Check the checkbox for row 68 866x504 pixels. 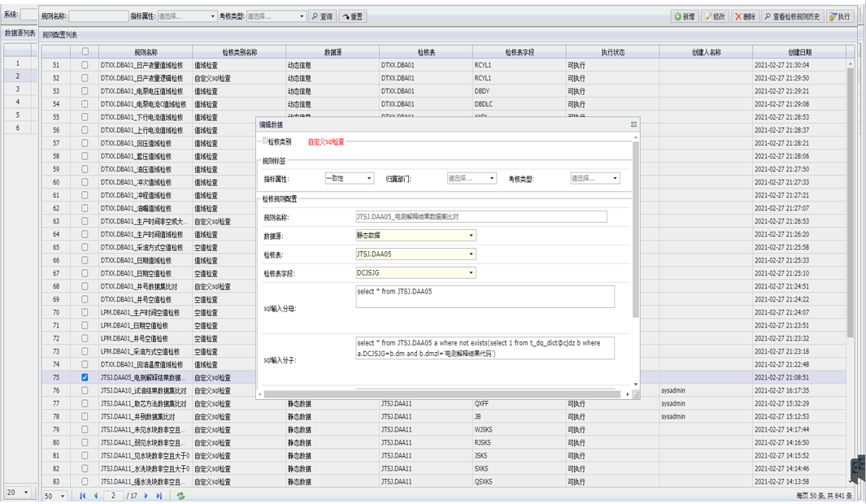point(85,286)
